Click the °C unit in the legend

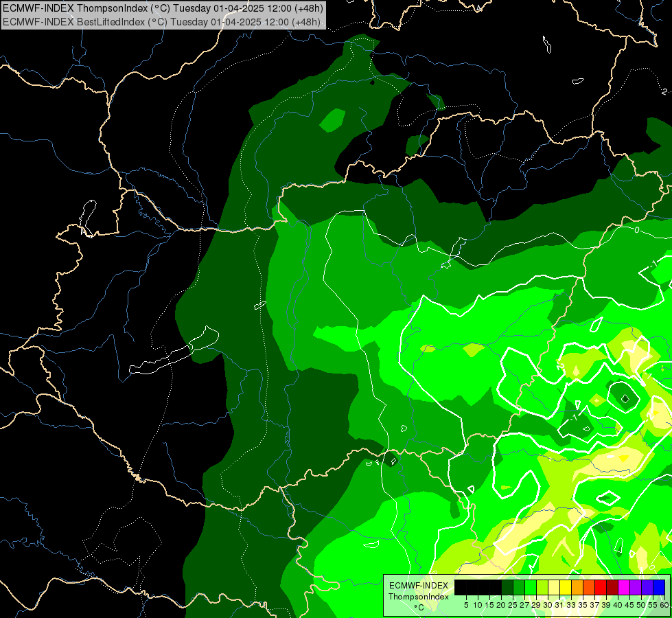[x=419, y=608]
